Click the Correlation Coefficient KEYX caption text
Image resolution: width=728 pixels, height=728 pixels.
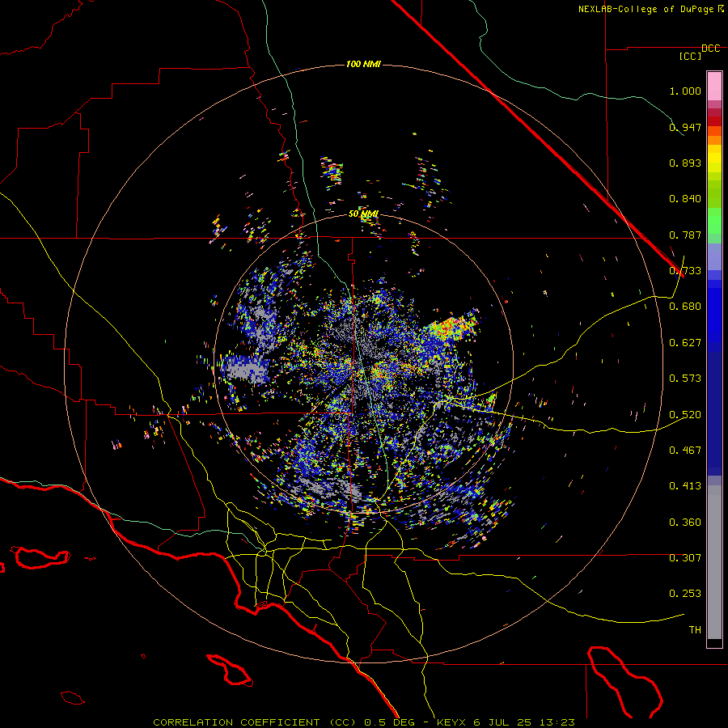tap(364, 722)
